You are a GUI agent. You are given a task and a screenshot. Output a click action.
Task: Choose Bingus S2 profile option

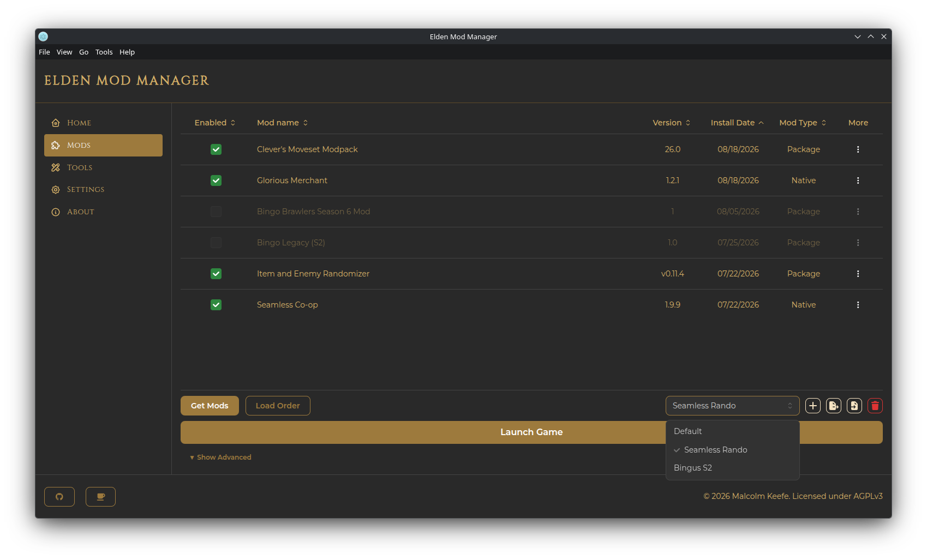(732, 468)
